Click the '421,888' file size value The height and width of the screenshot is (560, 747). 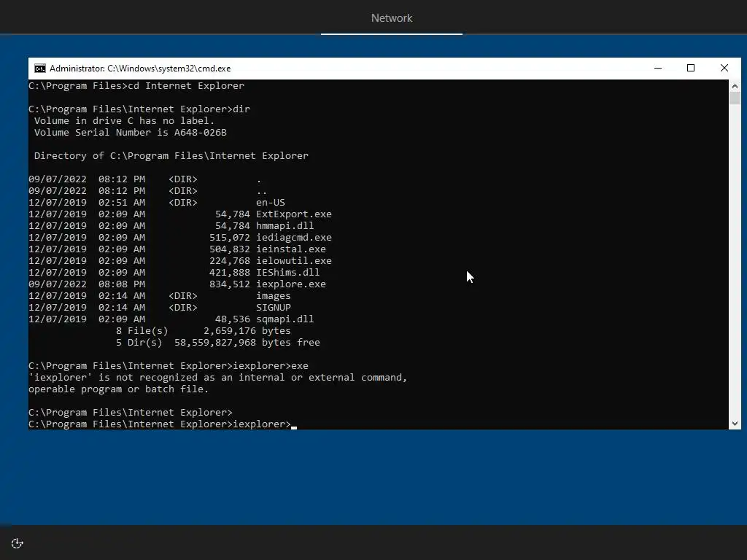click(230, 273)
